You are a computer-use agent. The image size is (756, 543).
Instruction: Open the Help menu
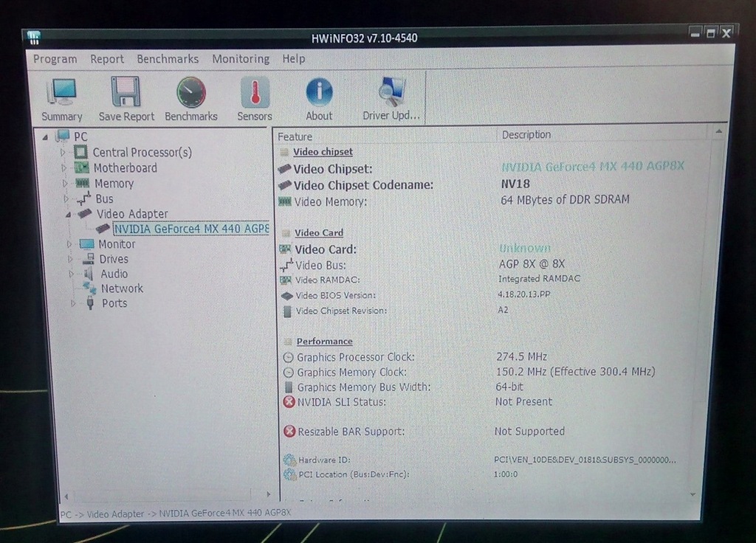coord(294,59)
